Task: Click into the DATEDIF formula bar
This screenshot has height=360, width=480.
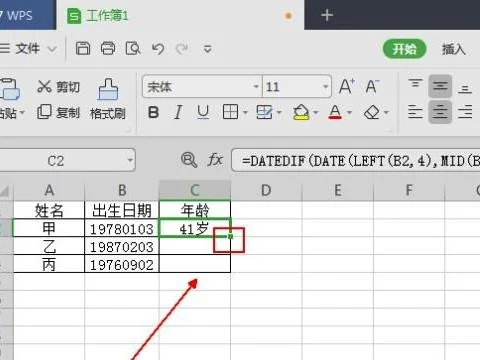Action: tap(356, 160)
